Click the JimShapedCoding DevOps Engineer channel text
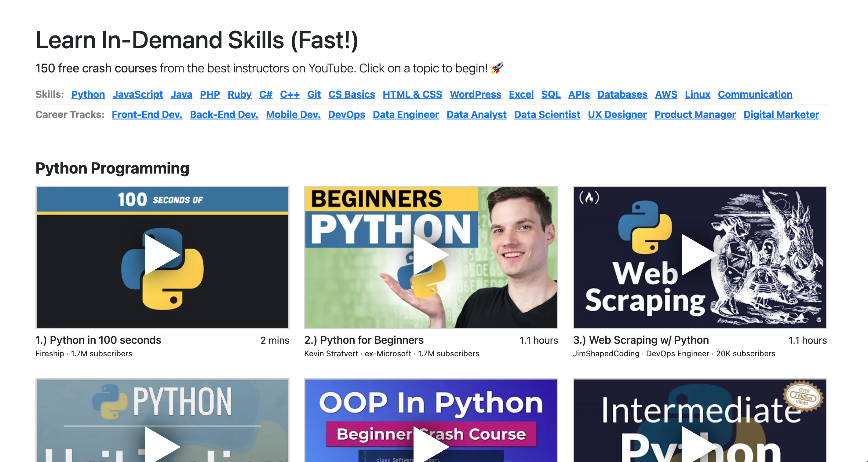The height and width of the screenshot is (462, 868). pos(674,354)
